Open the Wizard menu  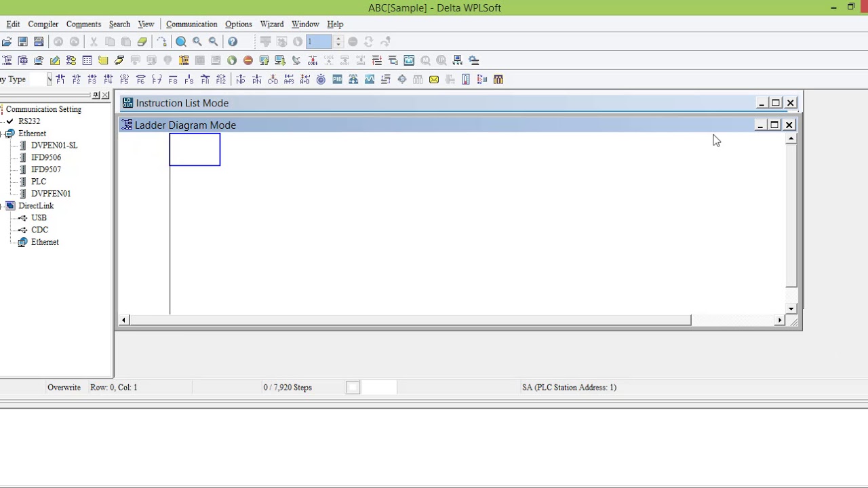click(x=271, y=24)
